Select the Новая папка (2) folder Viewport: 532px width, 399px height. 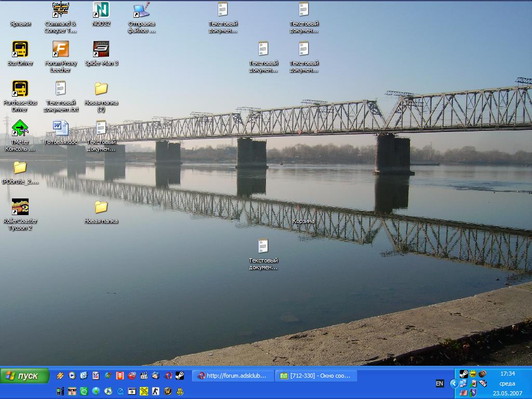pyautogui.click(x=101, y=89)
